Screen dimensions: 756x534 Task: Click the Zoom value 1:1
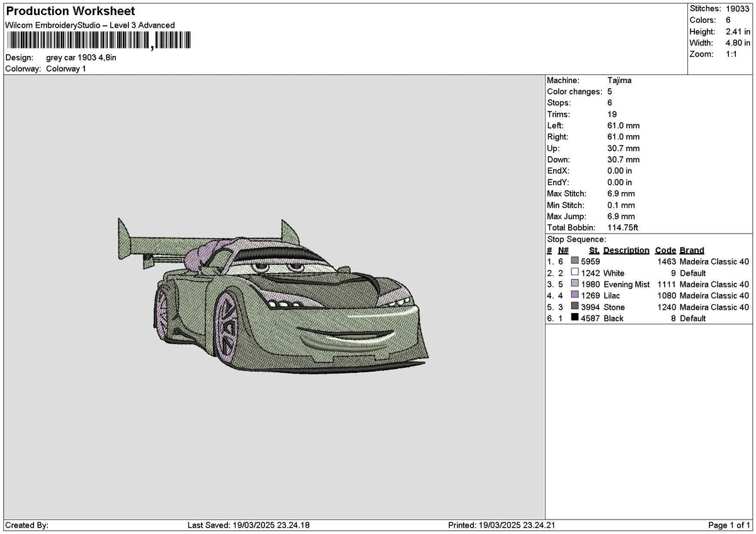click(x=733, y=54)
